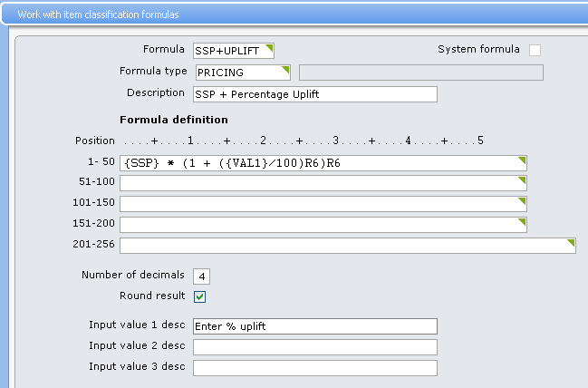Screen dimensions: 588x388
Task: Click prompt triangle on formula line 151-200
Action: 522,220
